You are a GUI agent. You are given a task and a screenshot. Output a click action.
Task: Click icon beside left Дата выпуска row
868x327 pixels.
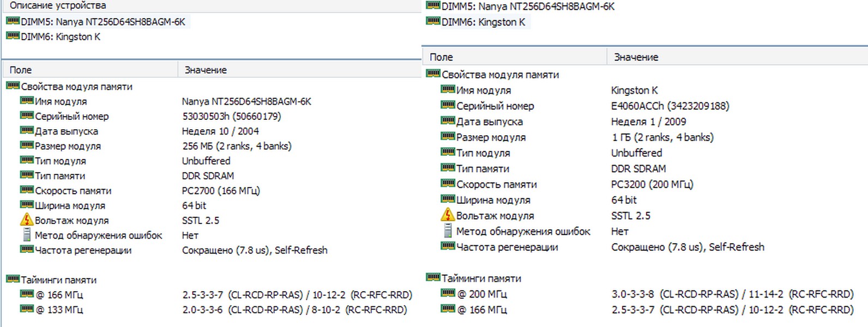[27, 130]
